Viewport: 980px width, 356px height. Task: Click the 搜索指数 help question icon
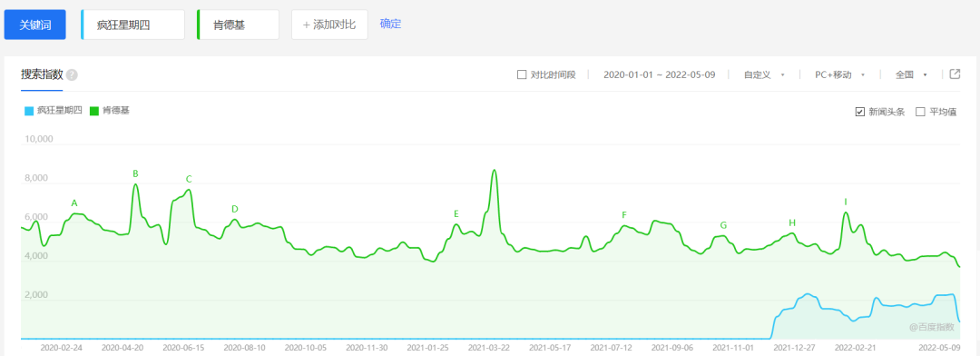pyautogui.click(x=72, y=75)
